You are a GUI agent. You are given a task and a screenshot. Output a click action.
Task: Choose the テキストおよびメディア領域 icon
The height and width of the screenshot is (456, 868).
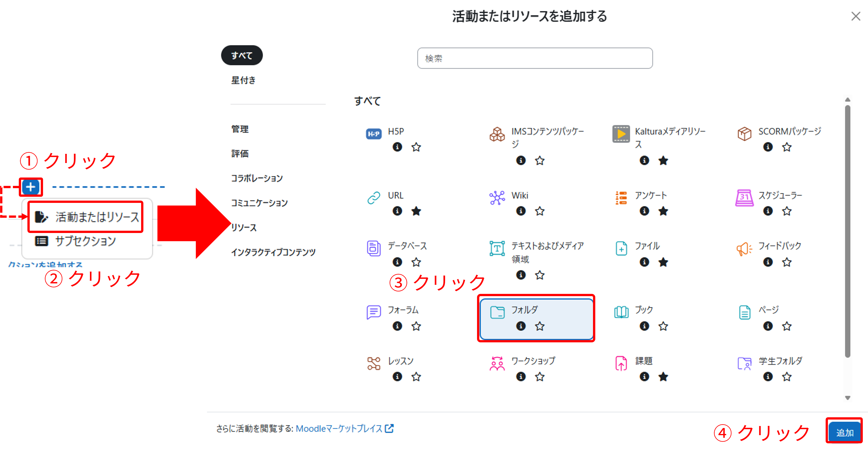[497, 249]
